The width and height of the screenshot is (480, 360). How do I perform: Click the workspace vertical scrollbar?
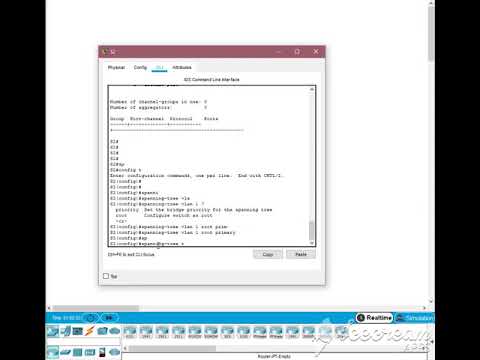(431, 33)
